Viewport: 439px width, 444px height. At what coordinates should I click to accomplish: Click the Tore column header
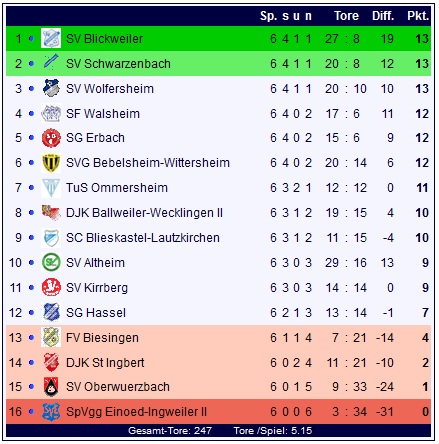click(x=346, y=16)
